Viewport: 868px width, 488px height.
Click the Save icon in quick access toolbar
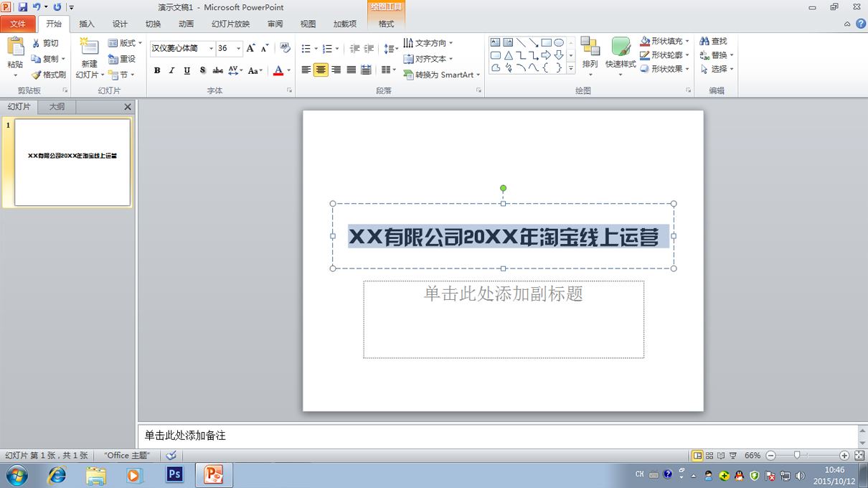(x=23, y=7)
